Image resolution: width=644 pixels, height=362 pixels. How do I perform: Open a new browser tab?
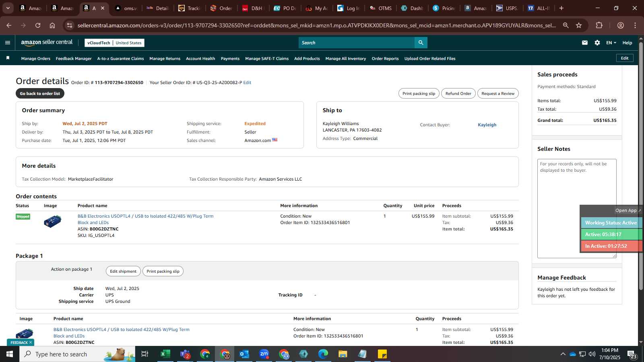click(x=561, y=8)
